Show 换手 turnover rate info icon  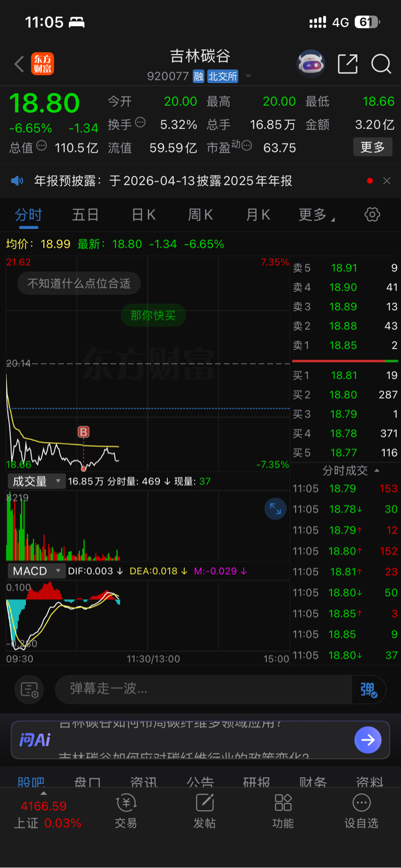(x=140, y=123)
